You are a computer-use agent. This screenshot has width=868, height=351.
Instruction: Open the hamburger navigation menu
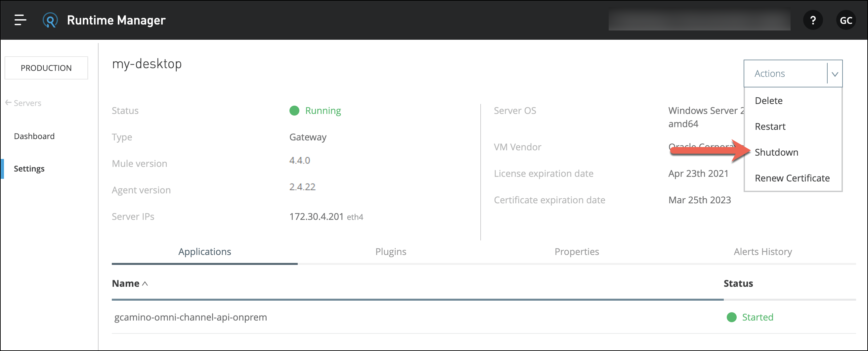(20, 20)
